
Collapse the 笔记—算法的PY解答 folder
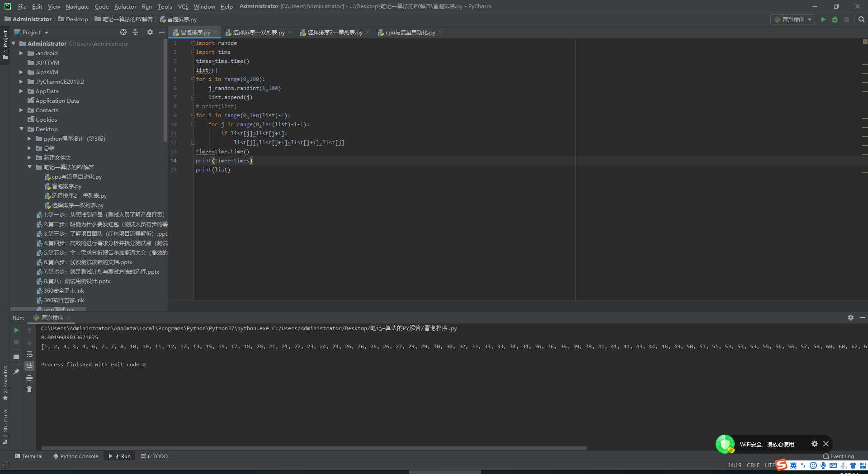[29, 167]
